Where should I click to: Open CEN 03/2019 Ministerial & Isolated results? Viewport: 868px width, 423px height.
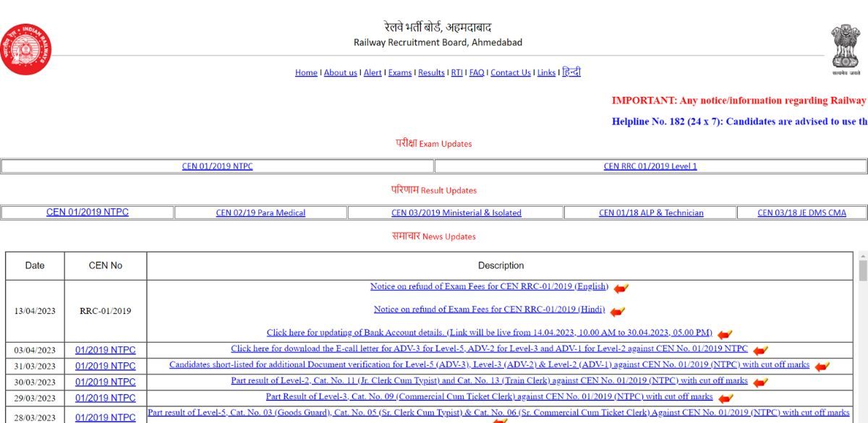(x=456, y=213)
